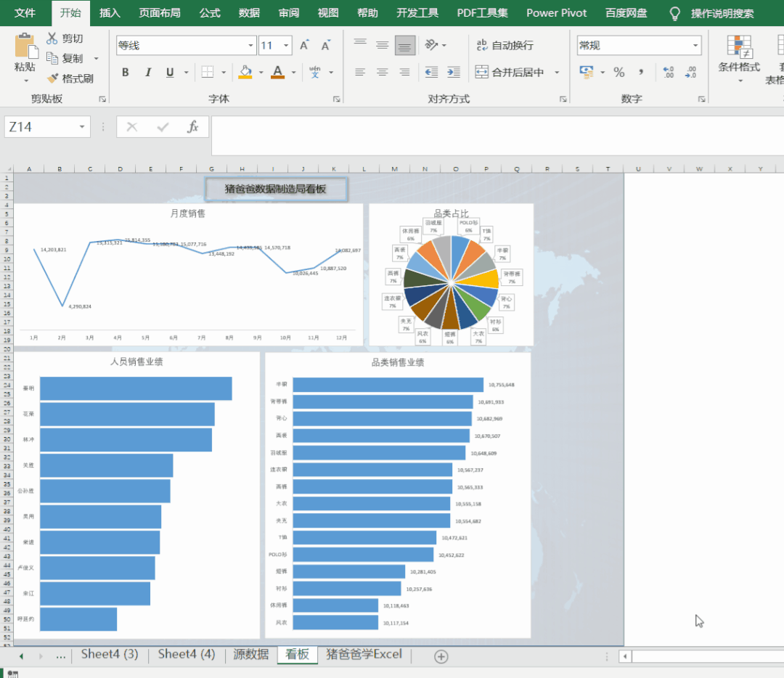Toggle Wrap Text (自动换行)
The width and height of the screenshot is (784, 678).
point(505,46)
